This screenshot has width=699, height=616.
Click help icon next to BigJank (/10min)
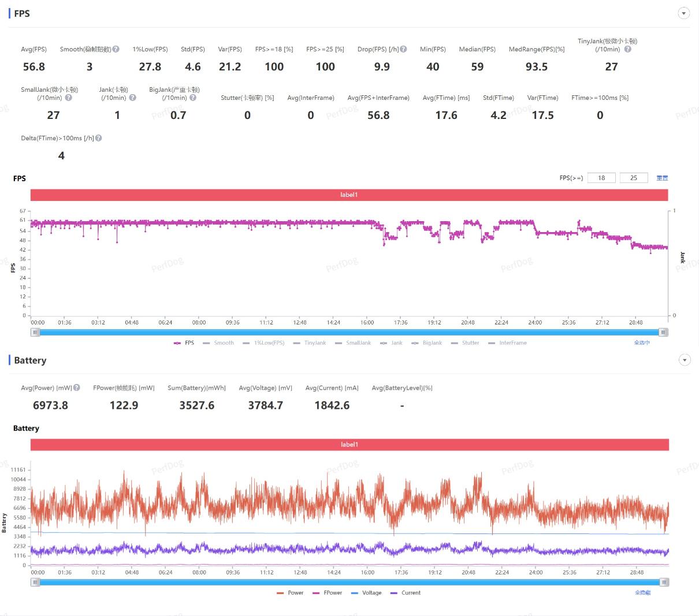193,98
